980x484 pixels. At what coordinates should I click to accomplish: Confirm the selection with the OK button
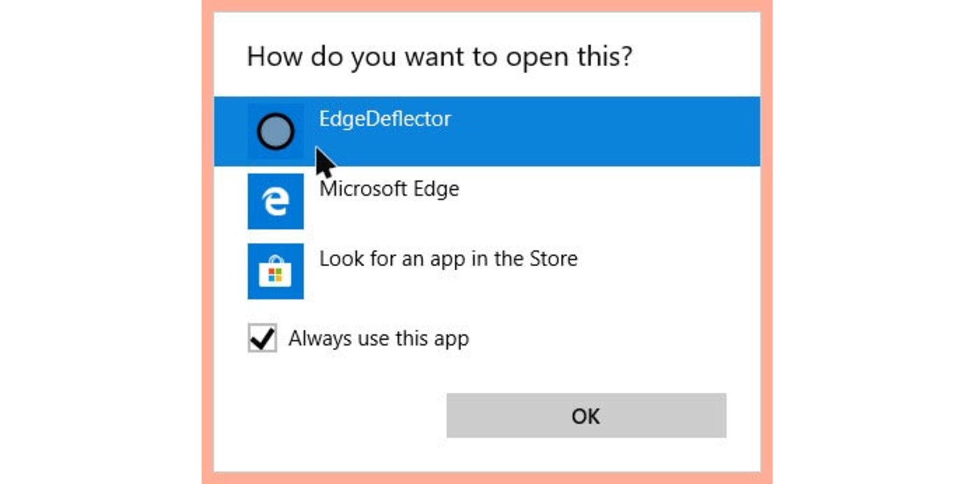(x=586, y=415)
